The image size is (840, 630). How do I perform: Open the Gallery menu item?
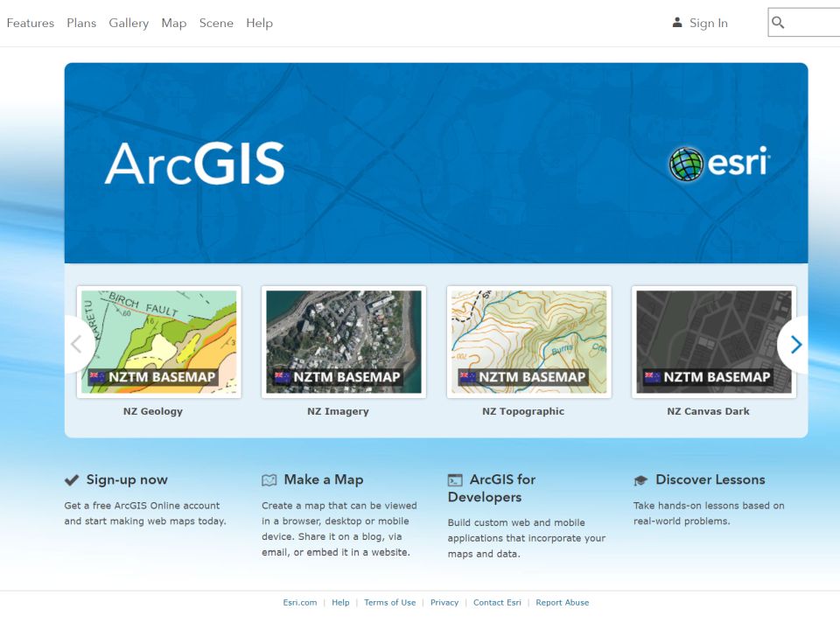(x=129, y=23)
